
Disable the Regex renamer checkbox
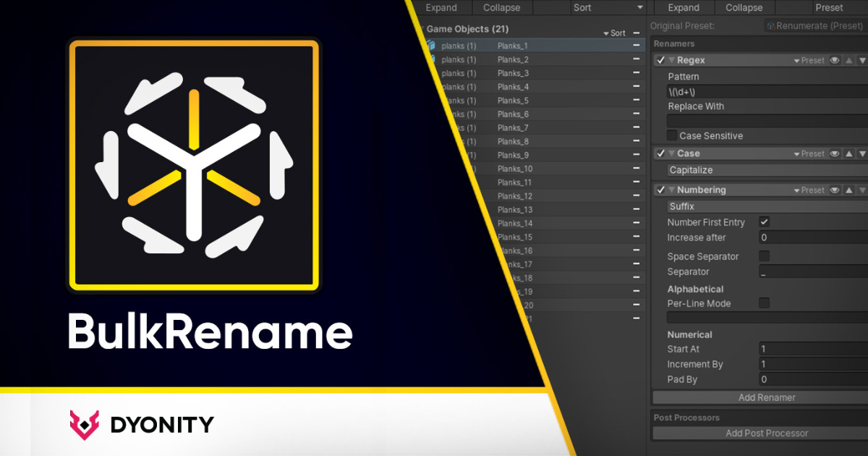pos(660,60)
